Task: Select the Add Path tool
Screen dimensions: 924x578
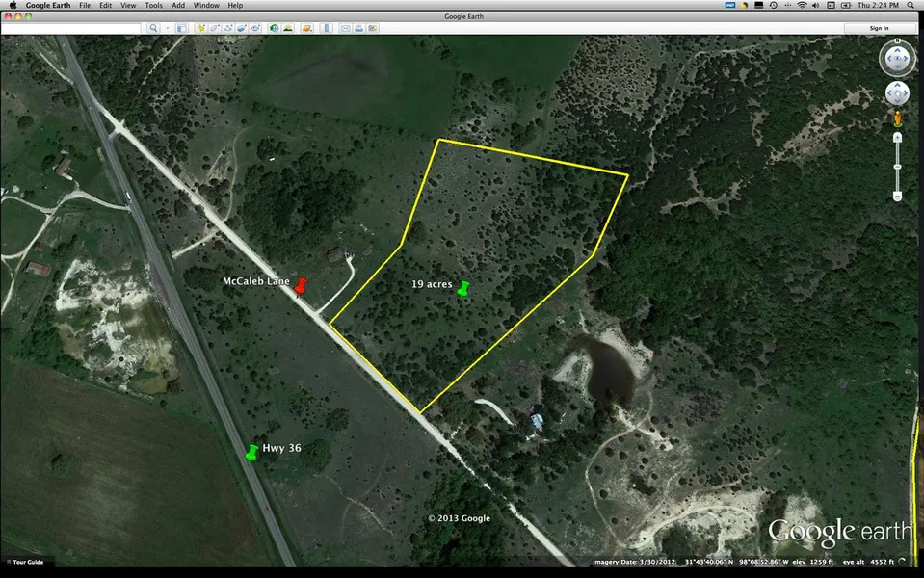Action: tap(228, 28)
